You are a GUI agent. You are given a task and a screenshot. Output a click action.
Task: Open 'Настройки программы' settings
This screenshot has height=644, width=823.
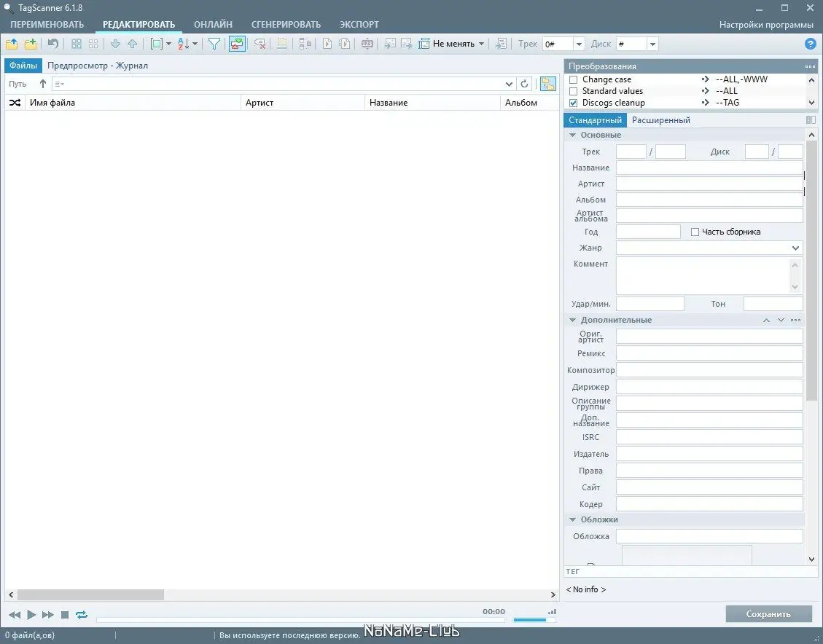[766, 25]
